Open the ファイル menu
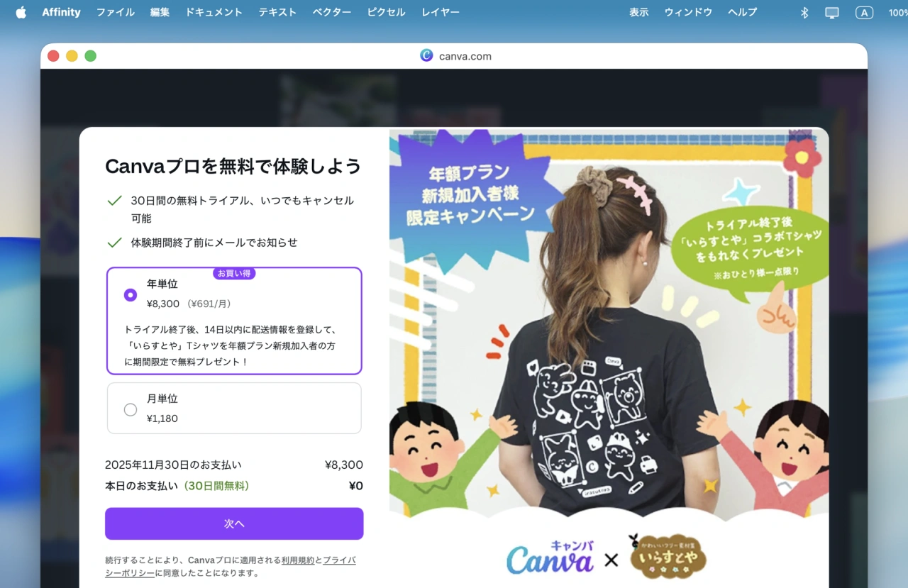Viewport: 908px width, 588px height. (115, 12)
